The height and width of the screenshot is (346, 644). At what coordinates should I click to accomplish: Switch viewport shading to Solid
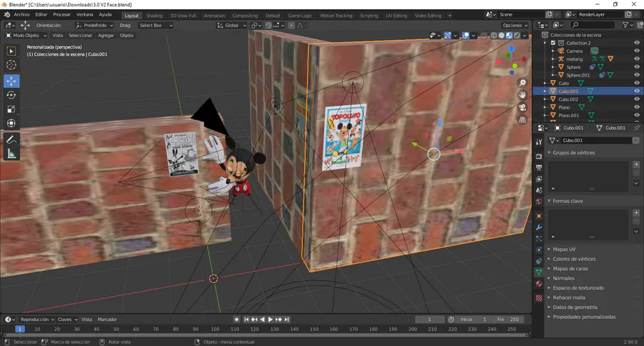pos(502,35)
